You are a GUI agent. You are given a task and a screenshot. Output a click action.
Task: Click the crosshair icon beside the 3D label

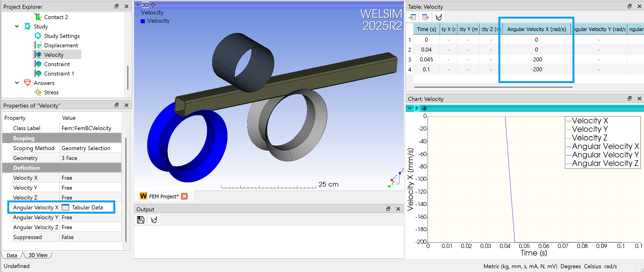pos(153,4)
